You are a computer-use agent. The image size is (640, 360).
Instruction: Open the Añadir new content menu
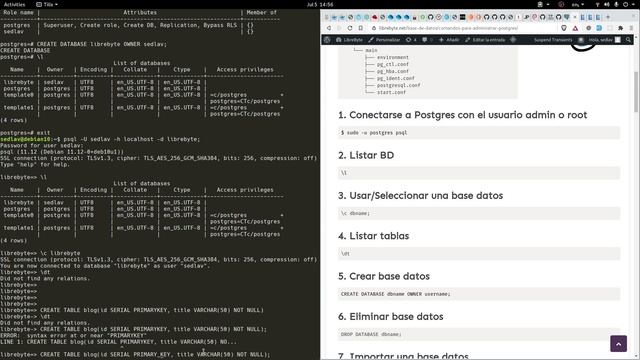coord(449,40)
